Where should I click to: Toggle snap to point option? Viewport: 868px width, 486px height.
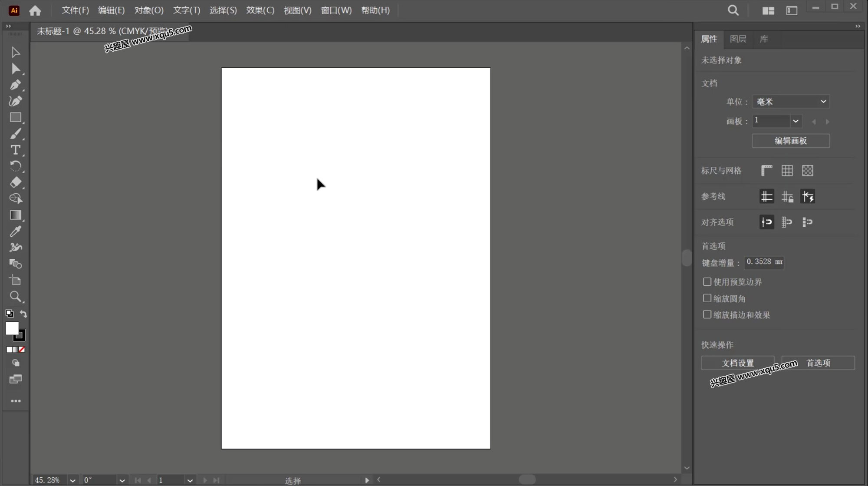point(766,222)
